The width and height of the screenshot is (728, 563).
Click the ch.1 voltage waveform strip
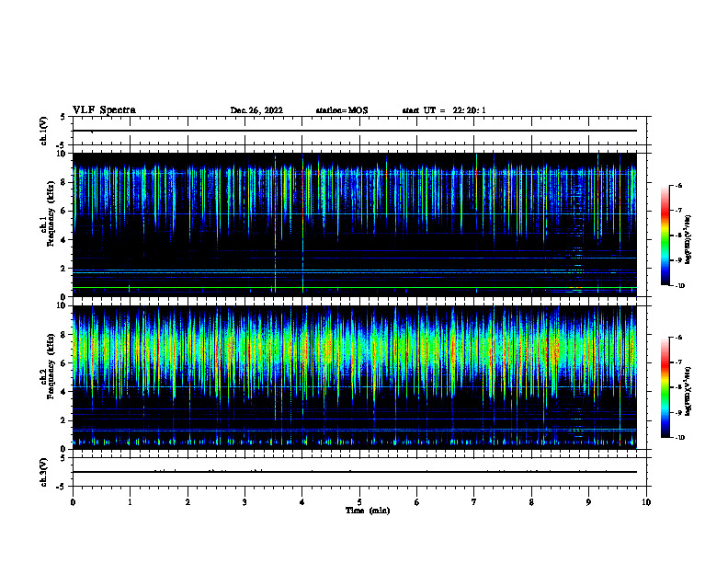pos(355,131)
